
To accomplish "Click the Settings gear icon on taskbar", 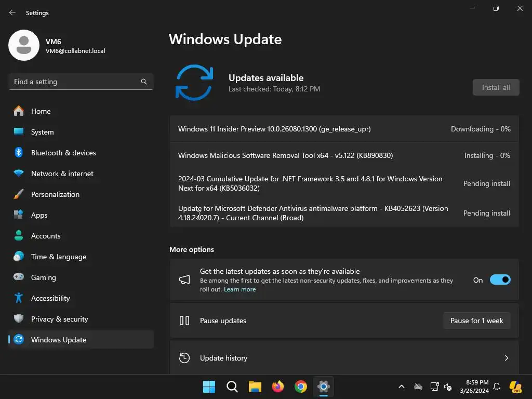I will point(323,387).
